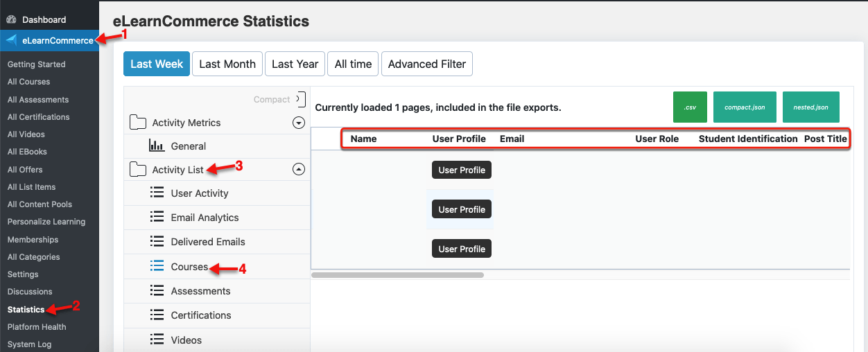Image resolution: width=868 pixels, height=352 pixels.
Task: Toggle the Compact view switch
Action: [300, 99]
